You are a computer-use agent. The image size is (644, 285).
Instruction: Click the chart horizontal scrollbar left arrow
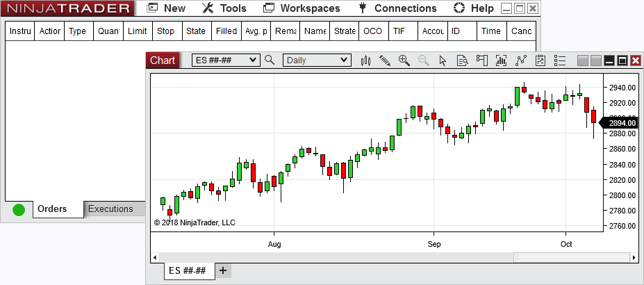(156, 257)
